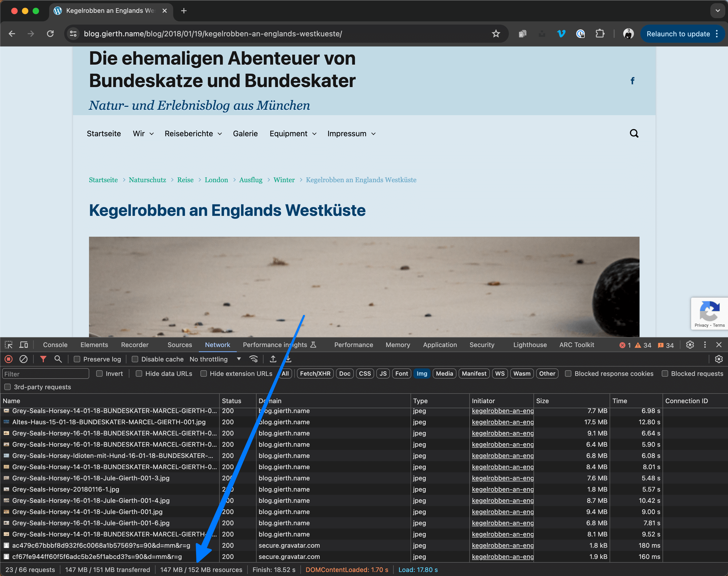Image resolution: width=728 pixels, height=576 pixels.
Task: Check Blocked response cookies
Action: pos(568,374)
